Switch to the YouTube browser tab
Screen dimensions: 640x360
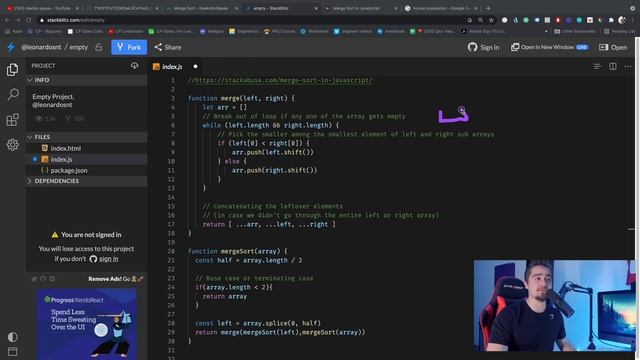[x=43, y=8]
